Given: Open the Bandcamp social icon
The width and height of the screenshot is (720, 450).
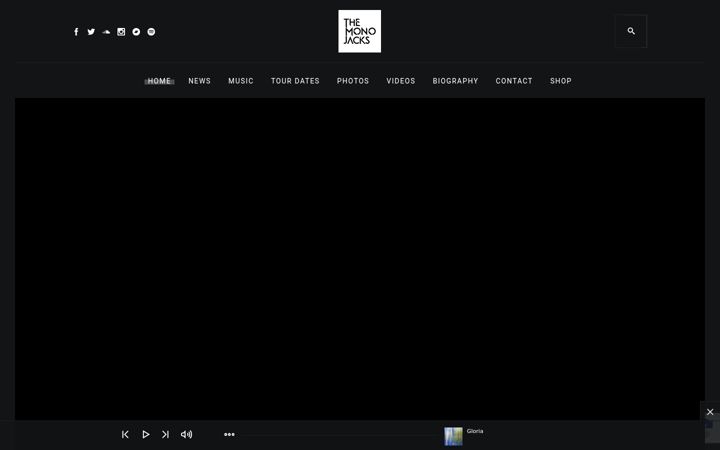Looking at the screenshot, I should [136, 32].
